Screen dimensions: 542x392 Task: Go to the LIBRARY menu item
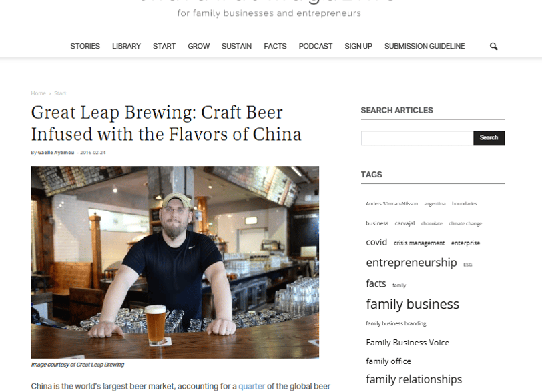[x=126, y=46]
